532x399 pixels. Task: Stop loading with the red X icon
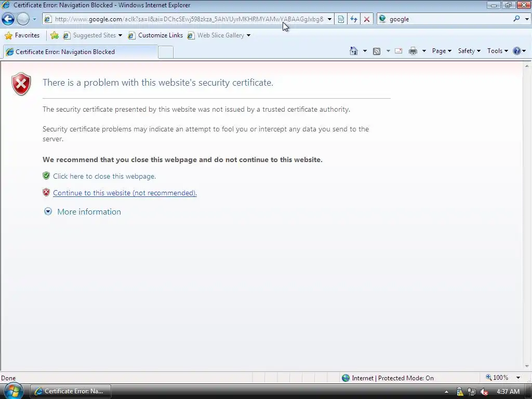[x=367, y=19]
